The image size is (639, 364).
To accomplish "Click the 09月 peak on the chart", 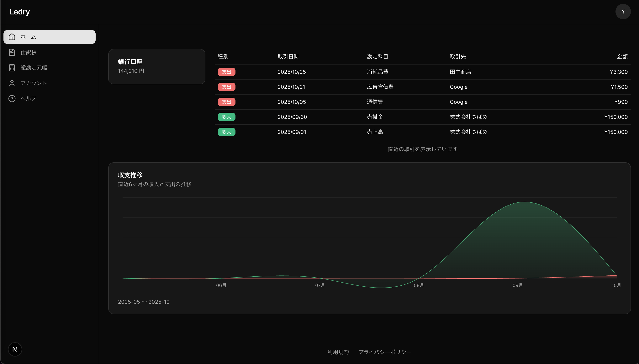I will coord(524,202).
